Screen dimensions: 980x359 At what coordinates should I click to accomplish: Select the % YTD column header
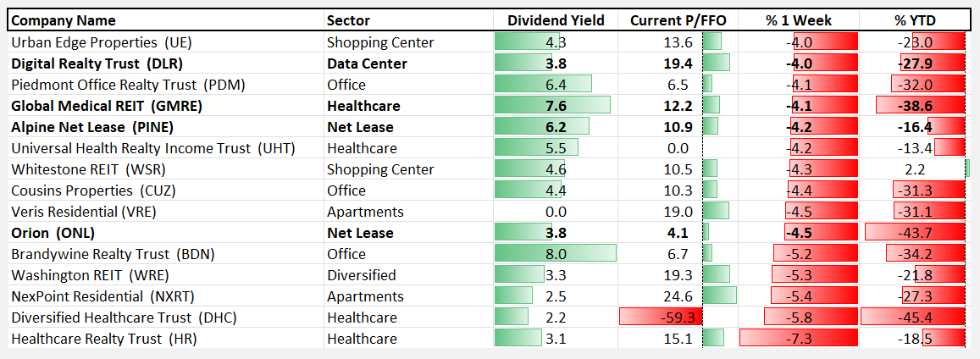[x=914, y=20]
